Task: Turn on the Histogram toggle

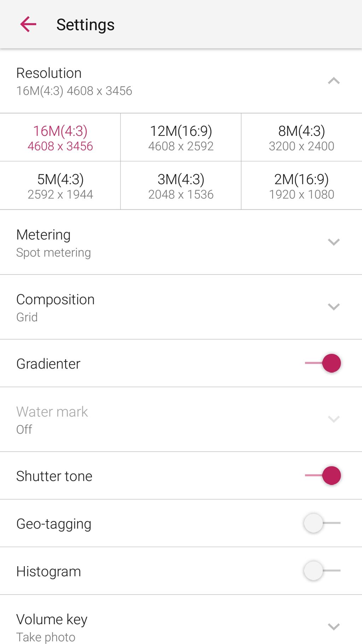Action: click(x=322, y=571)
